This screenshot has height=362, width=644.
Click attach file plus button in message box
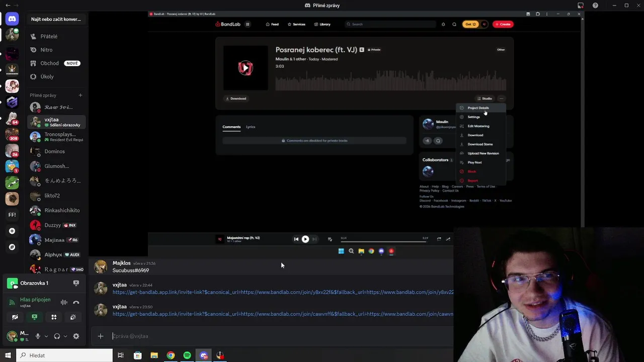tap(101, 336)
